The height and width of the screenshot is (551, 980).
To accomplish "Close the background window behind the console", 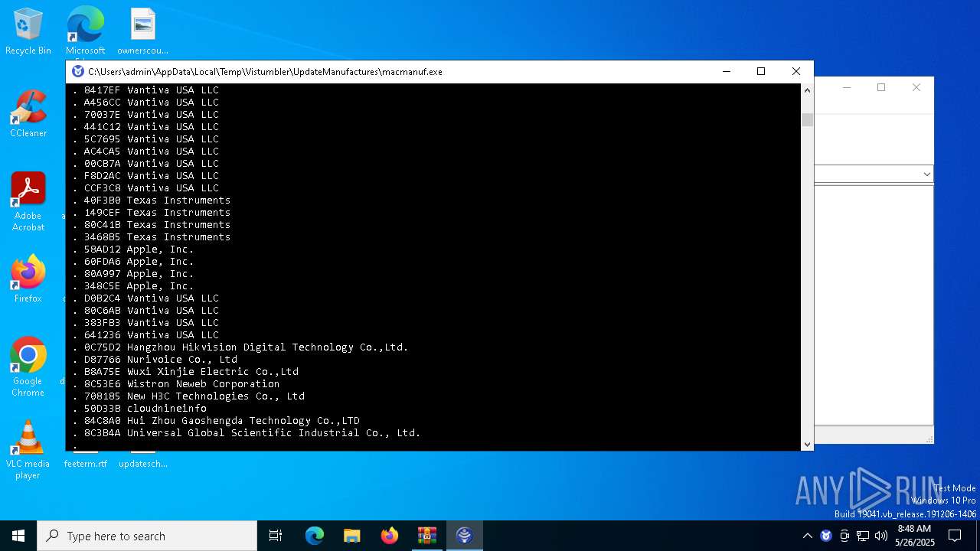I will click(x=916, y=87).
